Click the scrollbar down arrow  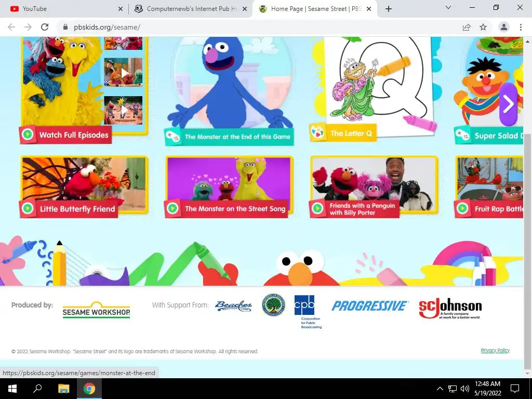pyautogui.click(x=528, y=374)
